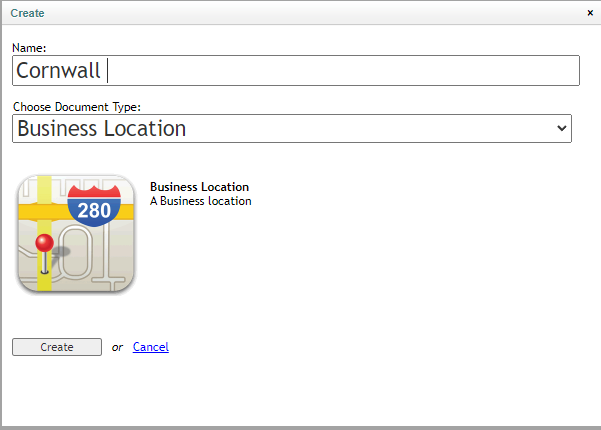This screenshot has height=430, width=601.
Task: Click the "Name:" label
Action: click(x=29, y=48)
